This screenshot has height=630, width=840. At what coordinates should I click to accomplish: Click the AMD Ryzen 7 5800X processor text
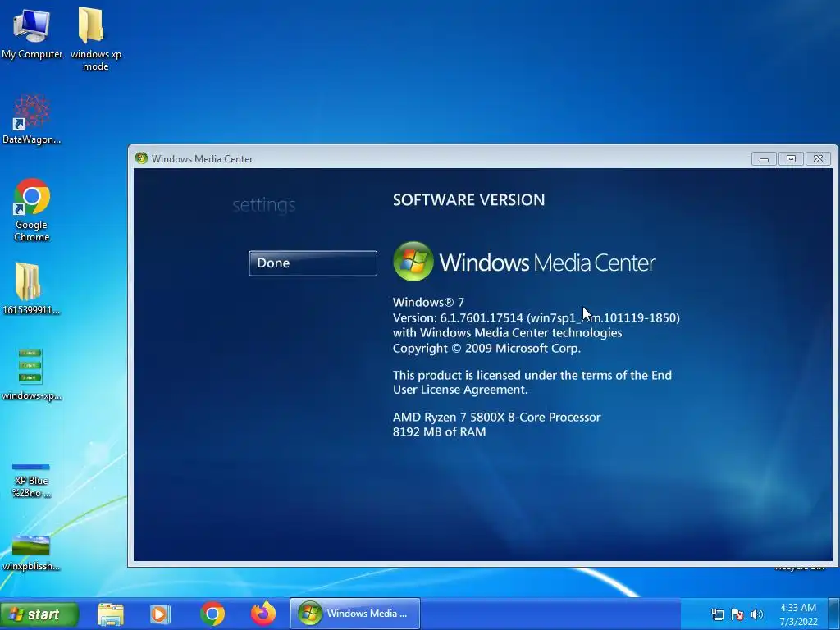496,417
